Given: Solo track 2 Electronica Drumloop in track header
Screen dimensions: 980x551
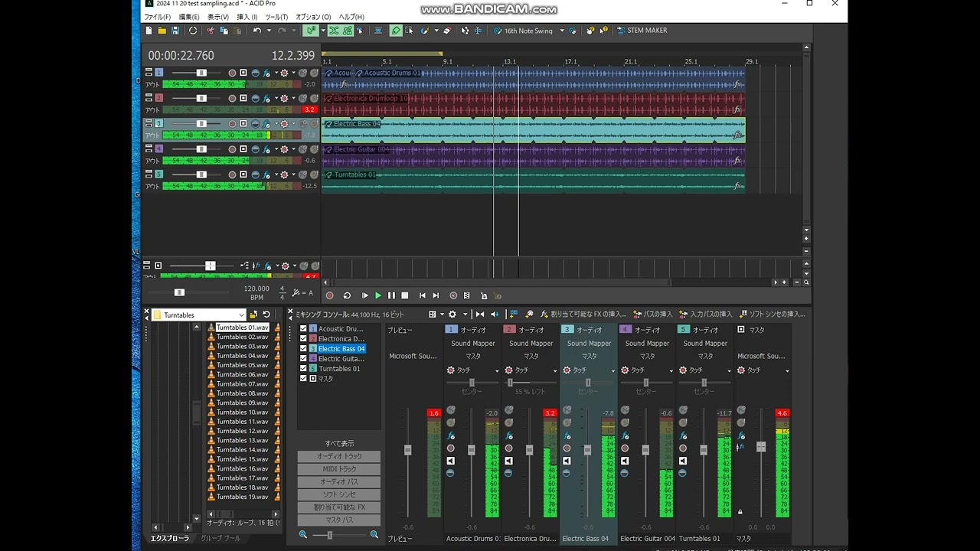Looking at the screenshot, I should pyautogui.click(x=314, y=98).
